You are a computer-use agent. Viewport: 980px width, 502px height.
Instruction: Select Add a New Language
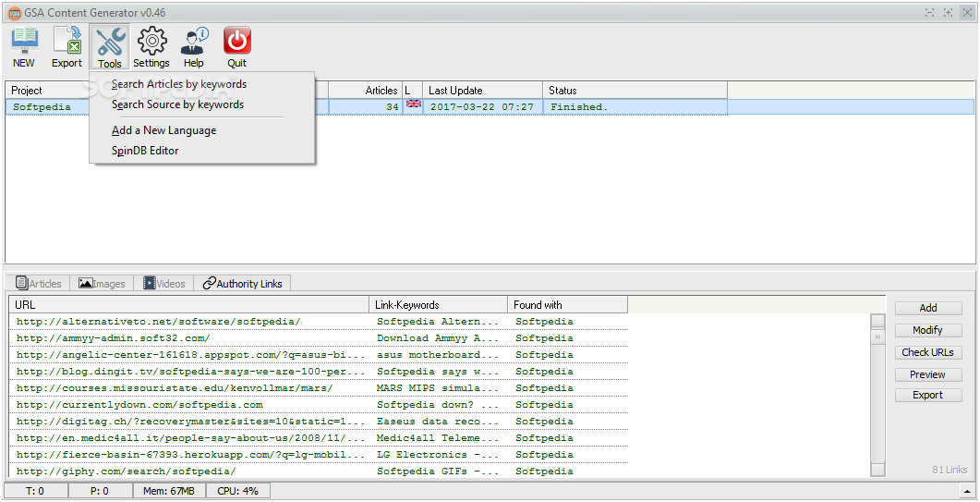tap(163, 131)
